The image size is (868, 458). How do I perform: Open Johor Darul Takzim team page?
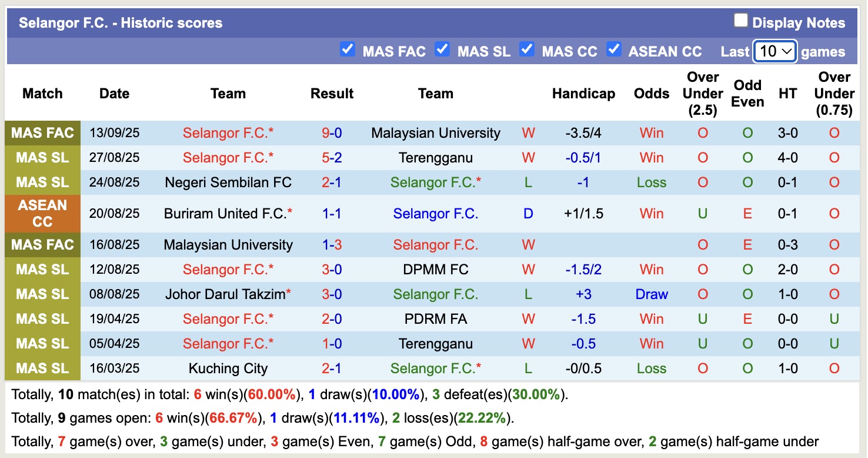click(225, 294)
